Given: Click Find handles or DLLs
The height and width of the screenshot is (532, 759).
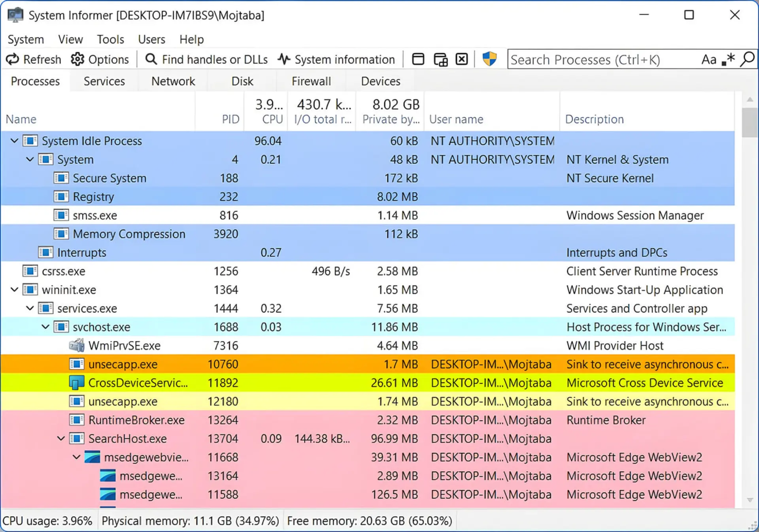Looking at the screenshot, I should [206, 59].
